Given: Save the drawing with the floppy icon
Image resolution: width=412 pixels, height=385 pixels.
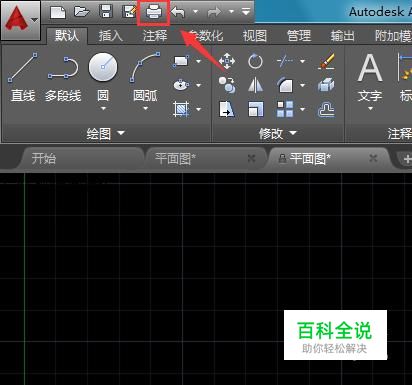Looking at the screenshot, I should point(106,12).
